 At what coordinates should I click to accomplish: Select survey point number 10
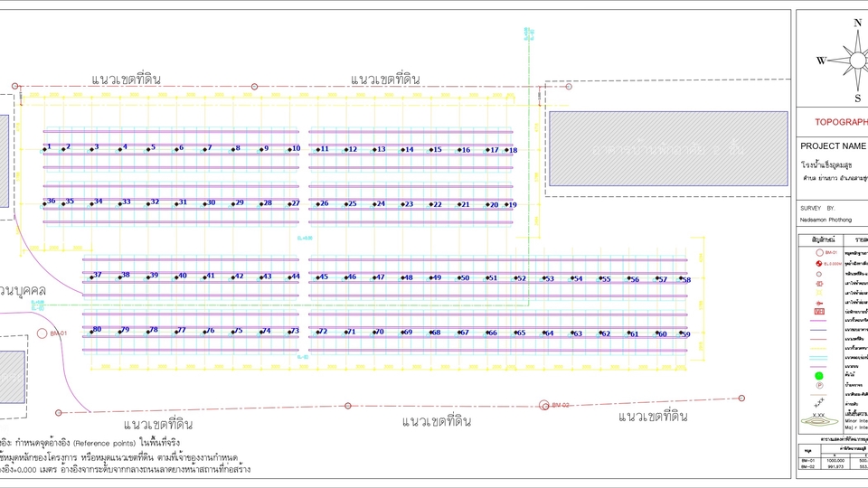click(x=292, y=149)
